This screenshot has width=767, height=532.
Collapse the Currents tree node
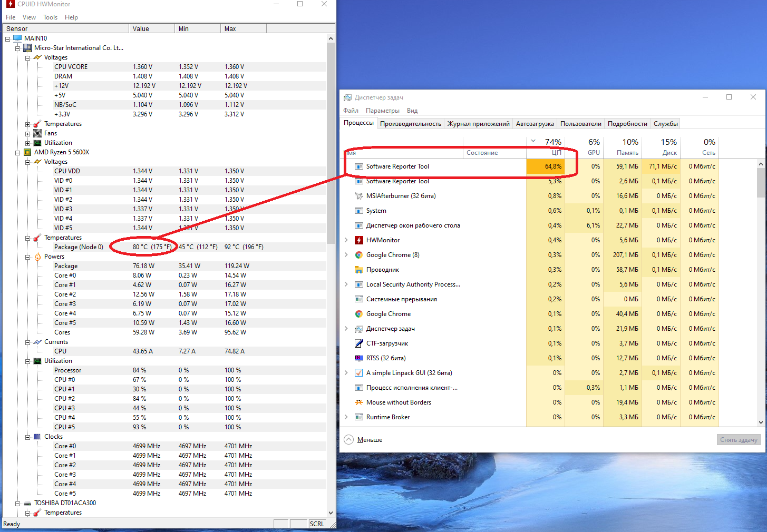27,342
